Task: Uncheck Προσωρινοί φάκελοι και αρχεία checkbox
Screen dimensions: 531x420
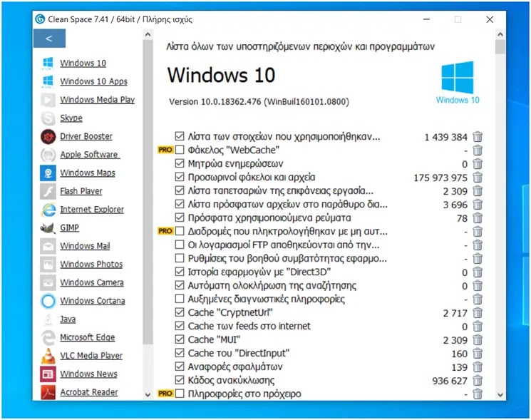Action: (x=180, y=177)
